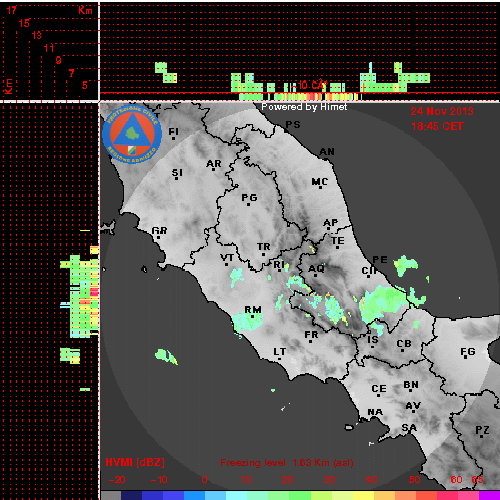This screenshot has width=500, height=500.
Task: Pick the dark navy swatch on the dBZ color bar
Action: tap(131, 495)
